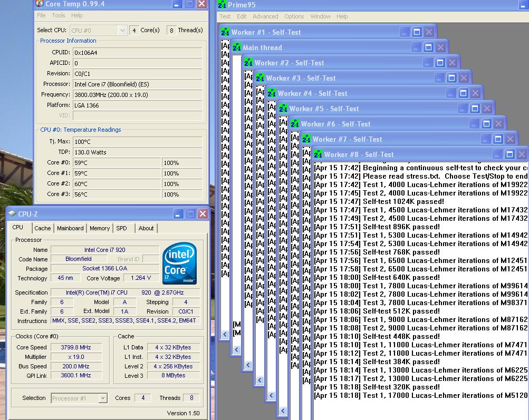
Task: Click the Level 3 cache value 8 MBytes
Action: pos(173,375)
